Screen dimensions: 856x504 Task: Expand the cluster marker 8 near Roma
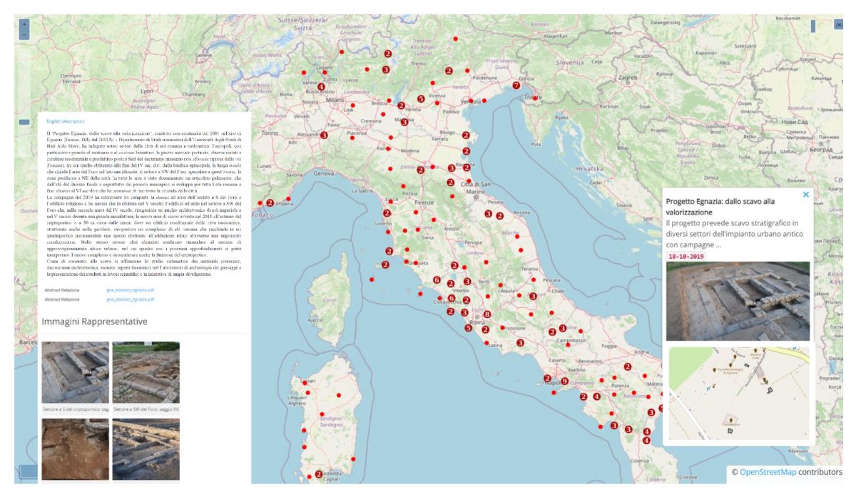click(487, 313)
